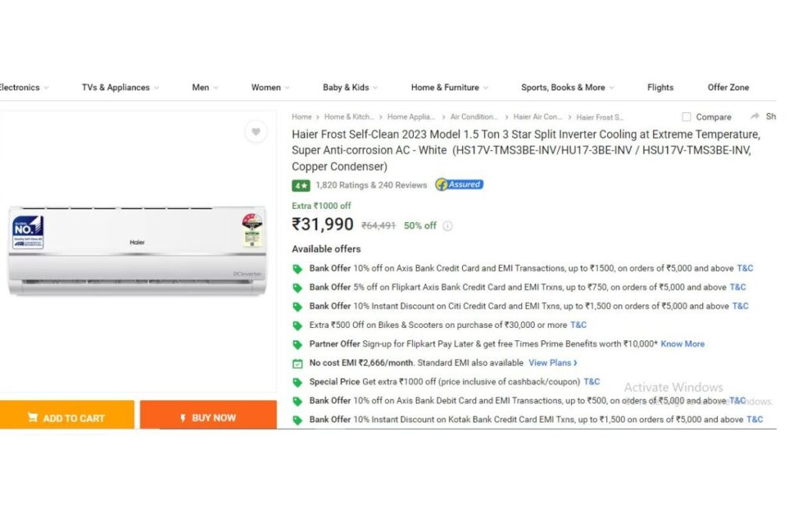Expand Sports, Books & More dropdown
This screenshot has width=798, height=532.
(x=567, y=87)
